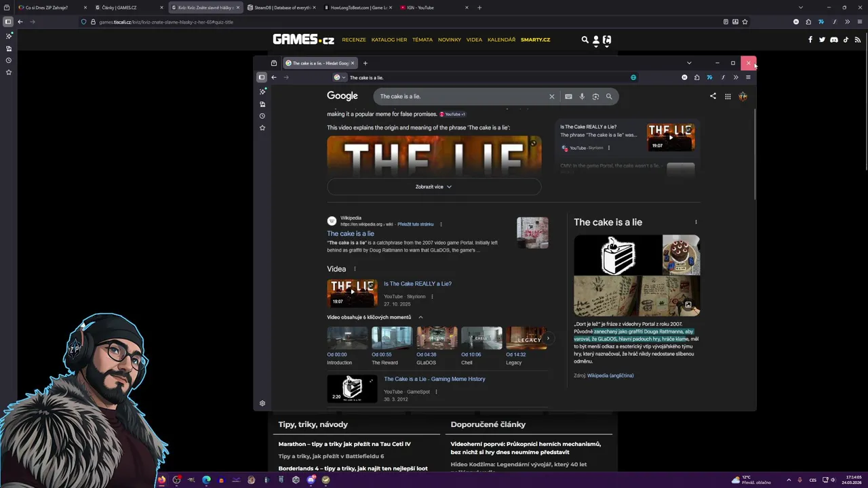List all tabs in back Firefox window

pos(800,7)
